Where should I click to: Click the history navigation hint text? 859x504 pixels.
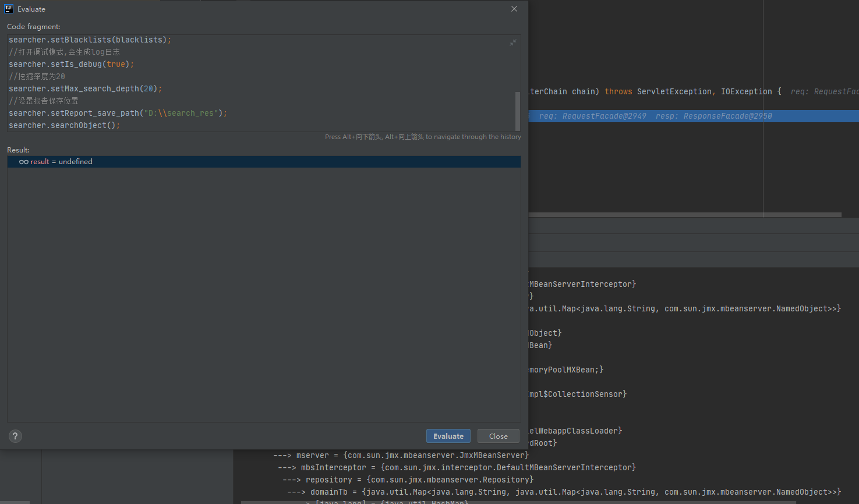pos(423,137)
